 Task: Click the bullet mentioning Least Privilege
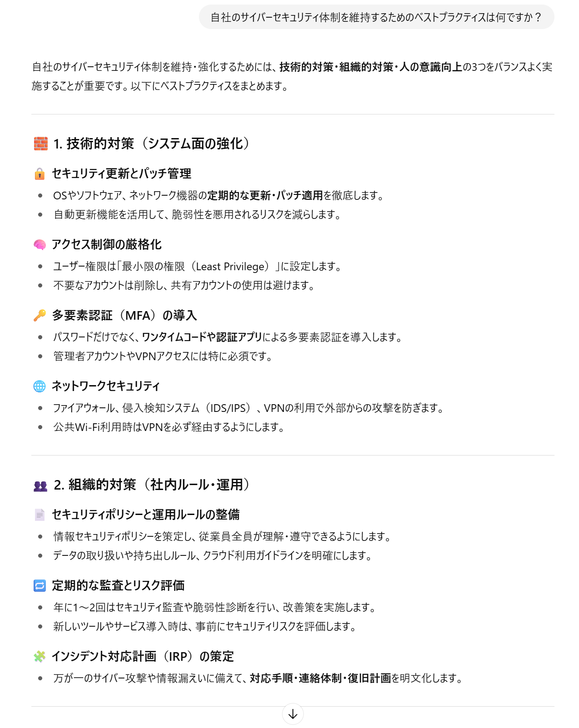[197, 266]
